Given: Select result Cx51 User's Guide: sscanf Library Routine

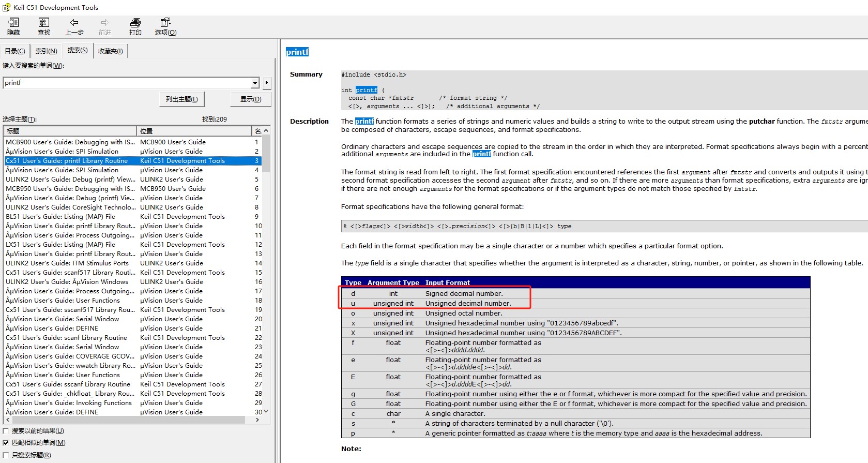Looking at the screenshot, I should (133, 384).
